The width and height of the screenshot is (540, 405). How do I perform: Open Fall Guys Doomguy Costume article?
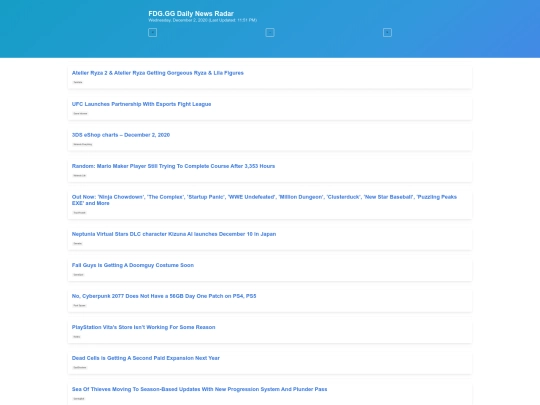[133, 265]
